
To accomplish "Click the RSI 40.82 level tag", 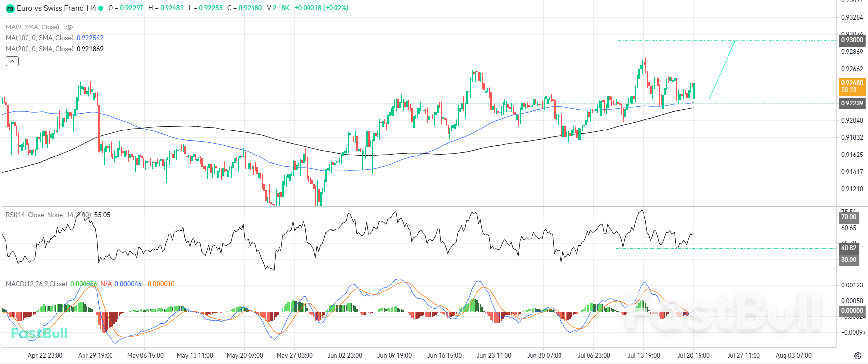I will pyautogui.click(x=849, y=248).
